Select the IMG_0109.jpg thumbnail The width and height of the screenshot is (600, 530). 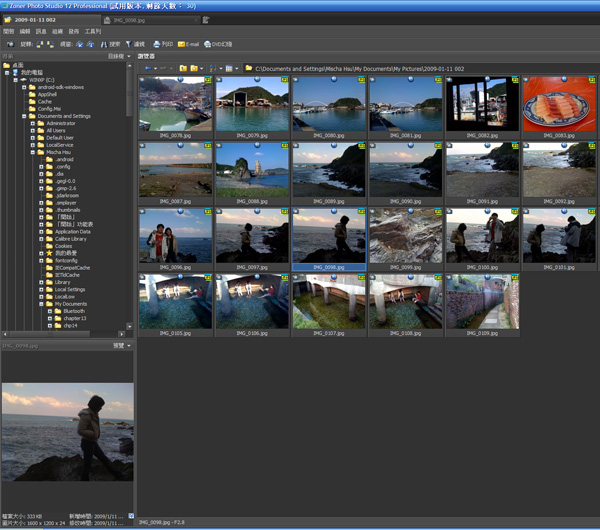click(x=482, y=302)
